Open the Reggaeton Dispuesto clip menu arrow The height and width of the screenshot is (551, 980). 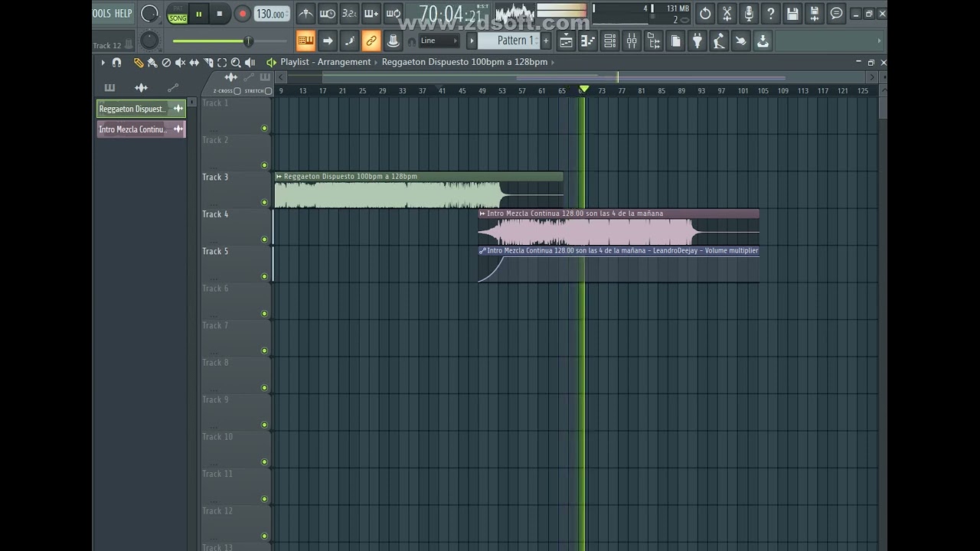click(x=279, y=177)
